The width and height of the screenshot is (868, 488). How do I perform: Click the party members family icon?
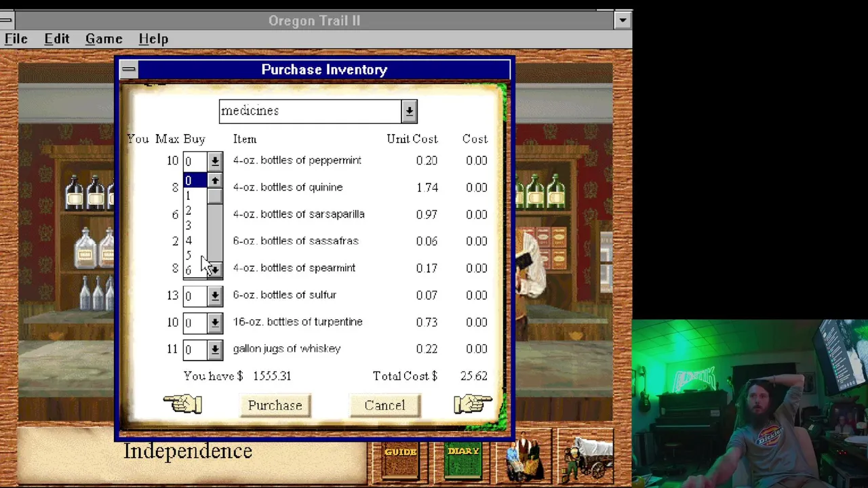523,457
